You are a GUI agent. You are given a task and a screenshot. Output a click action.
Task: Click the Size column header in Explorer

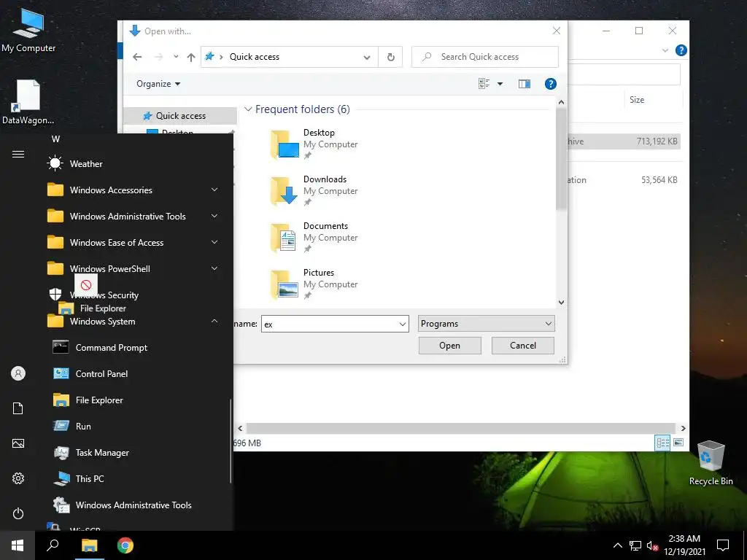tap(637, 99)
